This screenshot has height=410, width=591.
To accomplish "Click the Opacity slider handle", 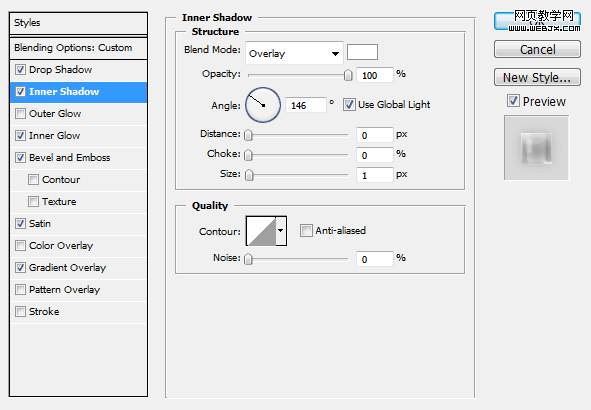I will point(348,75).
